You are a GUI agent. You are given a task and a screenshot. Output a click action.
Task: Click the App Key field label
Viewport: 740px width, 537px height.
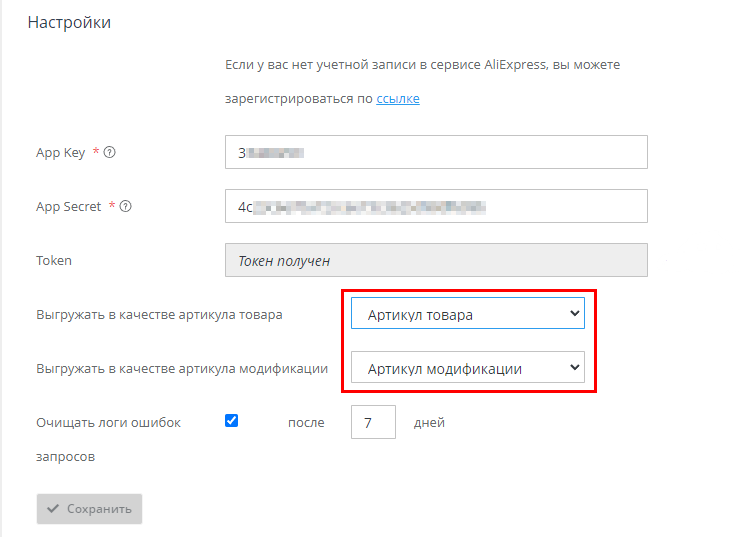pos(61,153)
